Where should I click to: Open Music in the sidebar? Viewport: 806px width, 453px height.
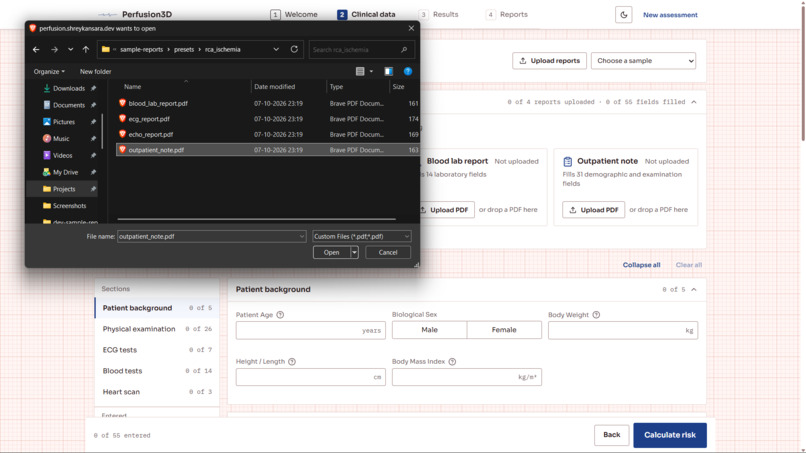pos(61,139)
